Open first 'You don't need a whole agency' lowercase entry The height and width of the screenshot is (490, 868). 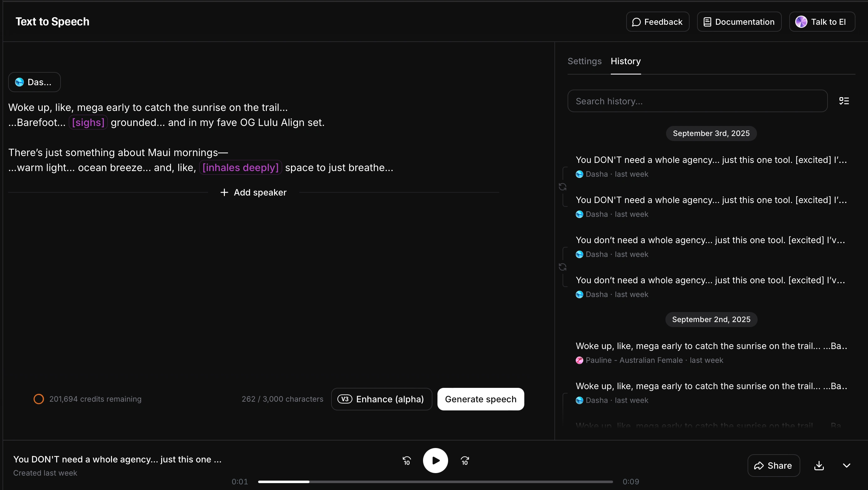[711, 247]
